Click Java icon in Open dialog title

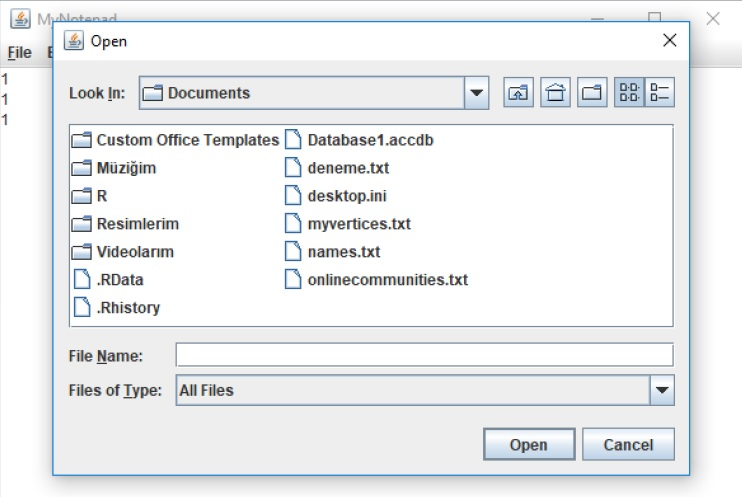click(x=74, y=41)
